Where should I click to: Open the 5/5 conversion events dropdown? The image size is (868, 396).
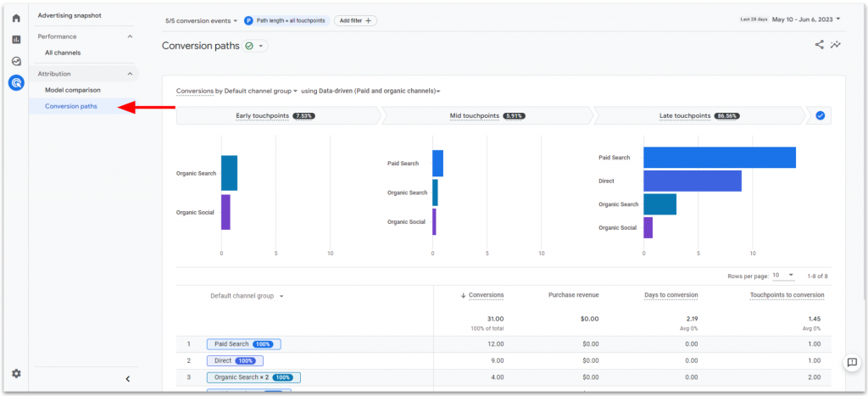pos(202,20)
